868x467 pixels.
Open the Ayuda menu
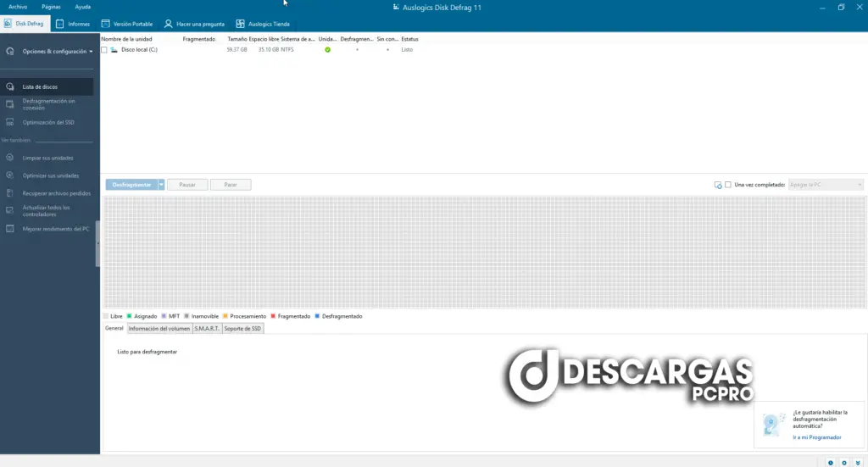pyautogui.click(x=82, y=7)
